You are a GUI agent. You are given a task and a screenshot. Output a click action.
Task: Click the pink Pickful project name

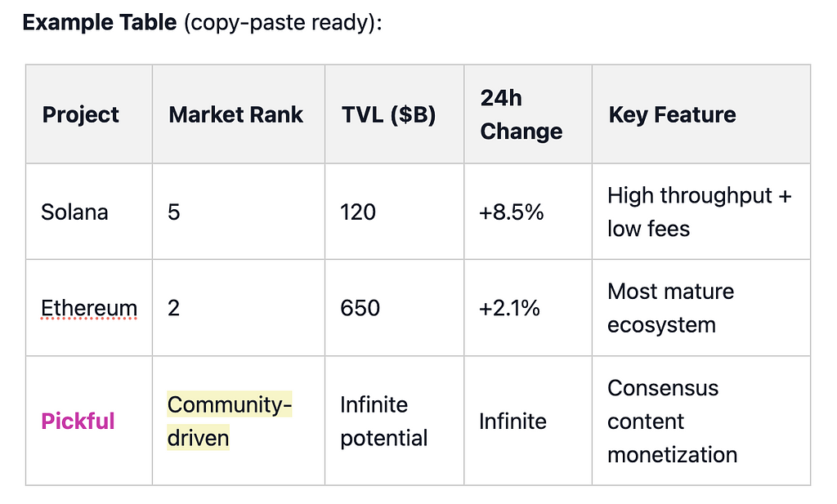coord(78,421)
